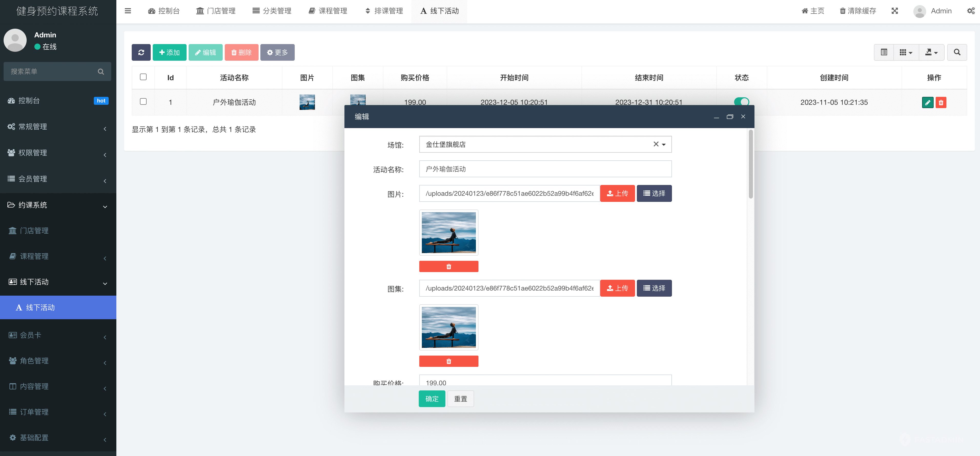The image size is (980, 456).
Task: Click the sidebar Admin profile avatar
Action: (15, 40)
